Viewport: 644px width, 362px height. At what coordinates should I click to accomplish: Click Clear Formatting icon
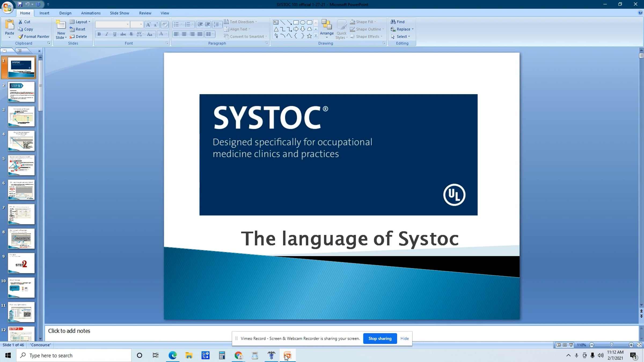[x=165, y=25]
